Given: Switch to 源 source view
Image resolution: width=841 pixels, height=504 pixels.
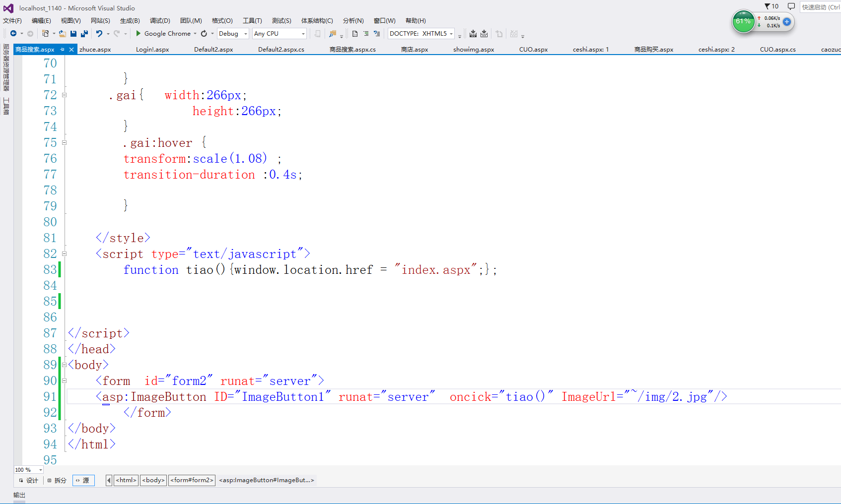Looking at the screenshot, I should [x=83, y=480].
